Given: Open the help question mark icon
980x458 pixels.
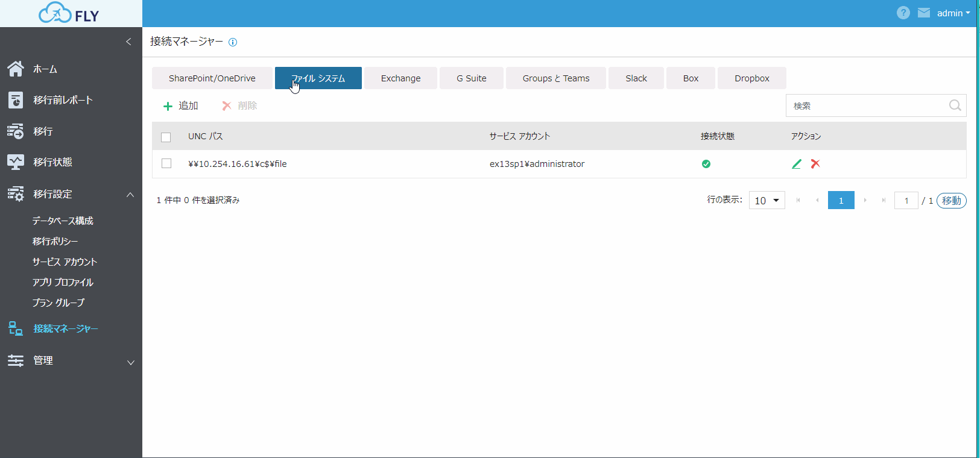Looking at the screenshot, I should click(903, 13).
